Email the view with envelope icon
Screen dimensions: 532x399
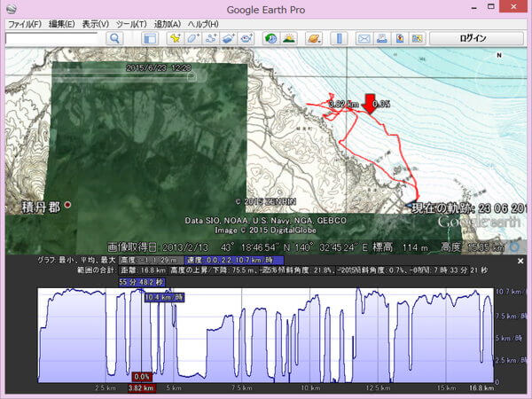click(x=364, y=38)
